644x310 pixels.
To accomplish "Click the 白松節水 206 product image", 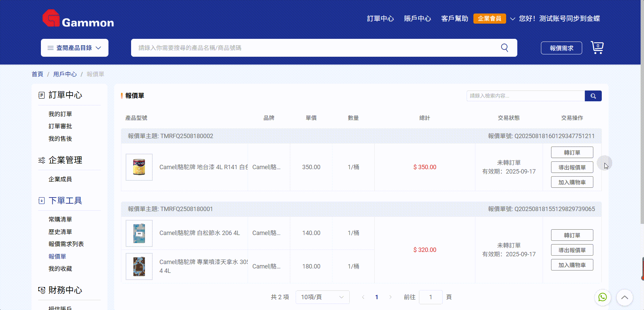I will pos(139,233).
